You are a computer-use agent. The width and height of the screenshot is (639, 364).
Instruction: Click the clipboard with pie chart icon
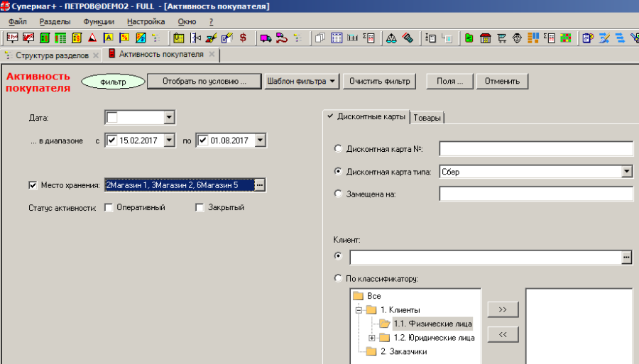pyautogui.click(x=588, y=38)
